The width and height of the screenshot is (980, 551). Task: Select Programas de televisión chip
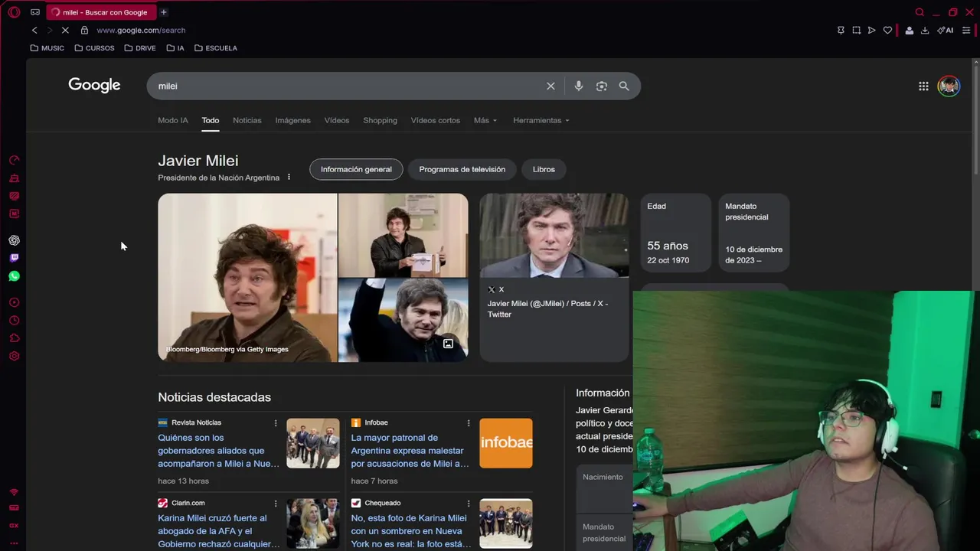point(462,169)
